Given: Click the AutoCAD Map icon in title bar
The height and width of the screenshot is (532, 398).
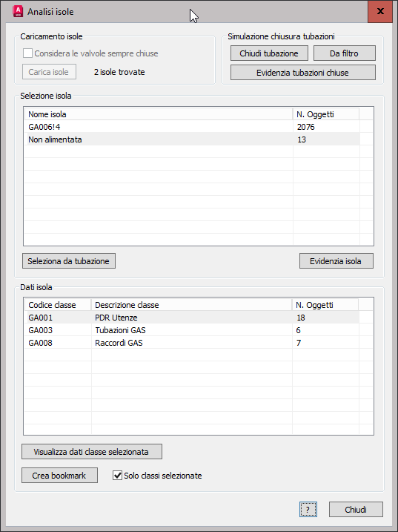Looking at the screenshot, I should pyautogui.click(x=18, y=12).
